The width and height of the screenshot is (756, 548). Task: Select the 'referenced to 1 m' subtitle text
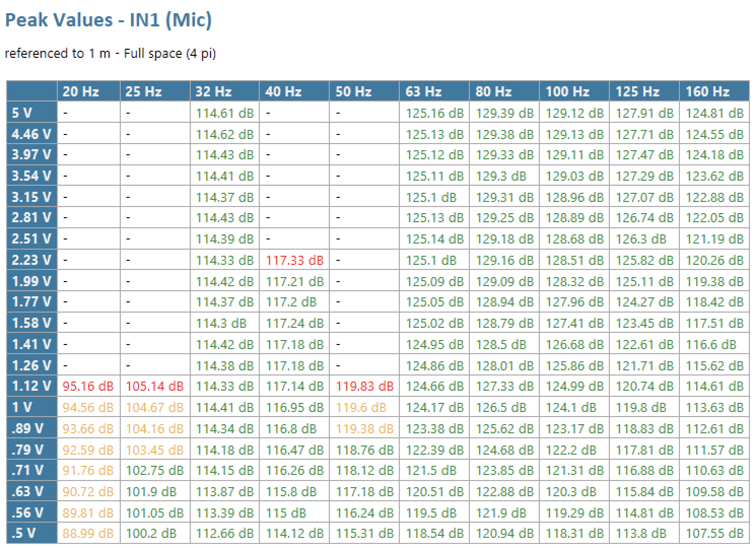(x=57, y=53)
